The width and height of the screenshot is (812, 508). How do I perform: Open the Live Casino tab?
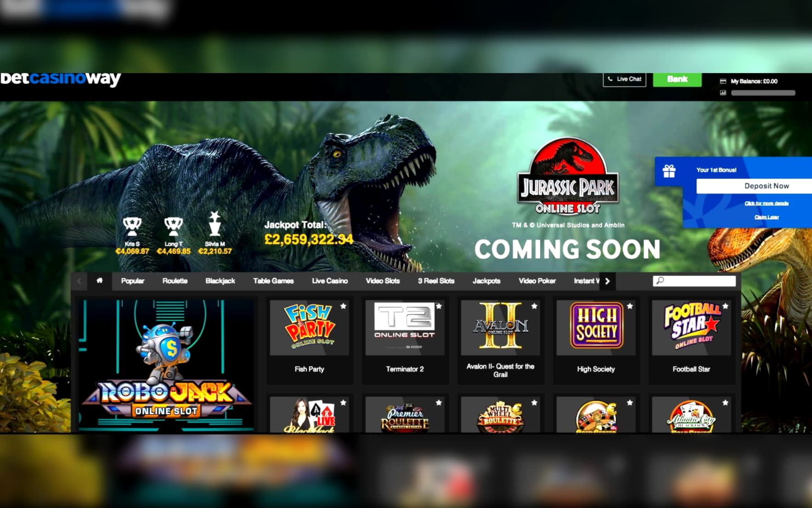point(330,281)
